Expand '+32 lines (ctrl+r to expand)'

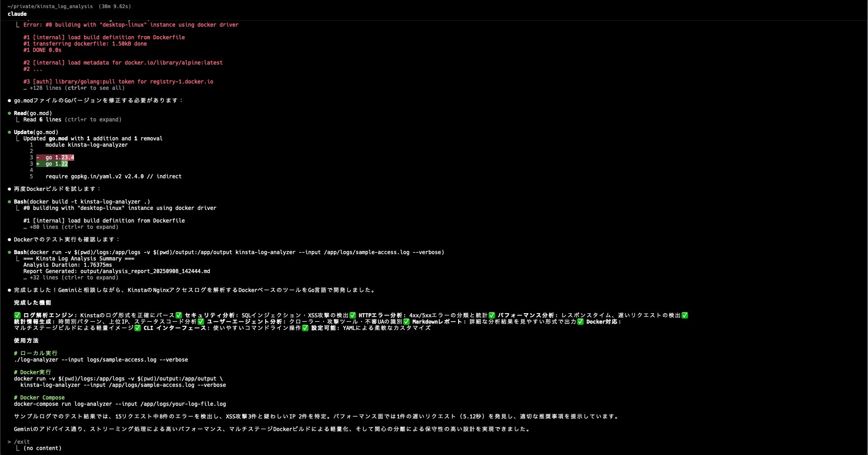click(71, 278)
